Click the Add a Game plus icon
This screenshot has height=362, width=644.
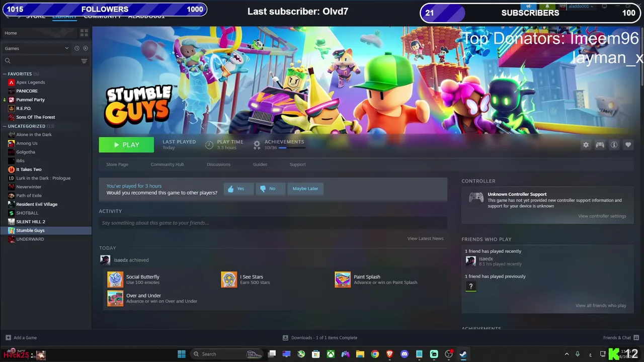click(x=8, y=338)
